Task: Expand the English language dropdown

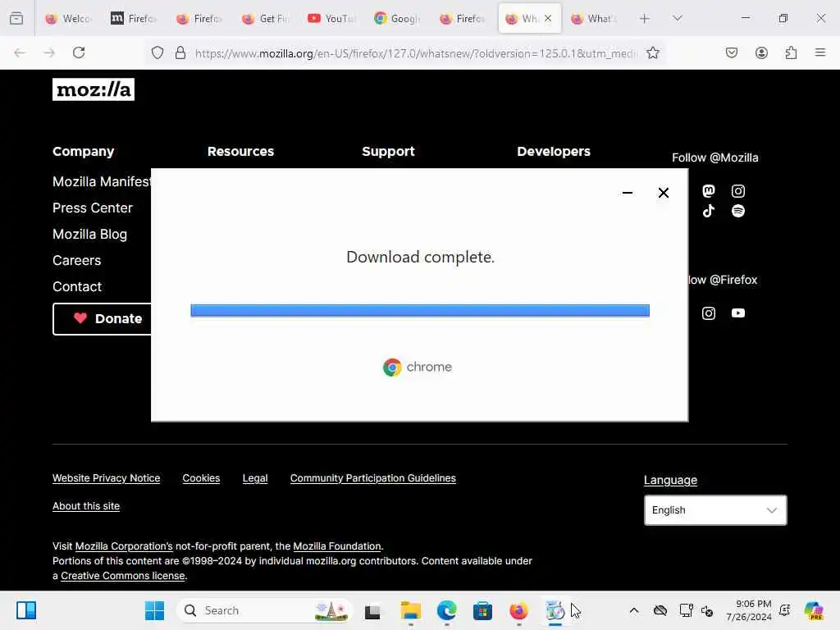Action: pyautogui.click(x=715, y=510)
